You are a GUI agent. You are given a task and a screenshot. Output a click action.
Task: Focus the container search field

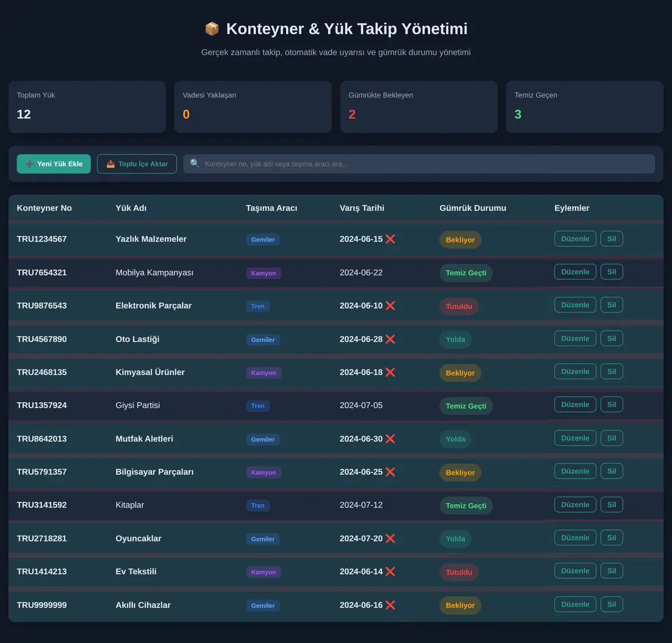coord(419,164)
